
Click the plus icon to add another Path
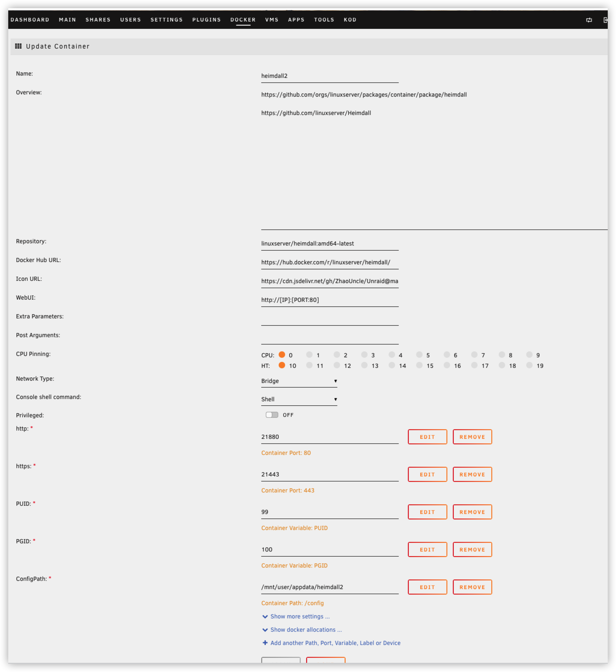265,643
